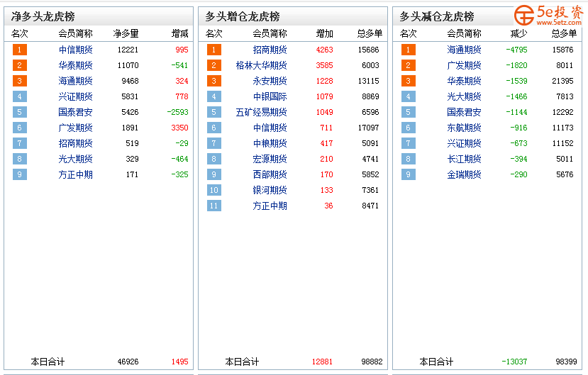Select the daily total 98399

point(566,362)
